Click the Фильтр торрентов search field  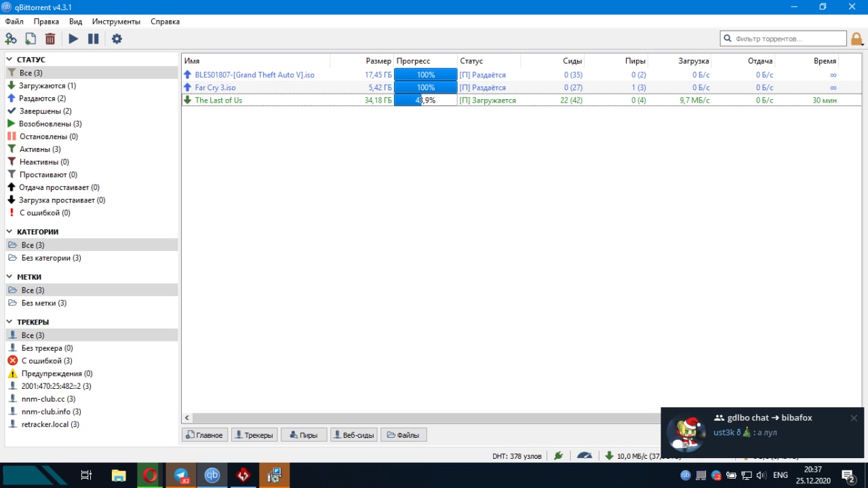[783, 39]
